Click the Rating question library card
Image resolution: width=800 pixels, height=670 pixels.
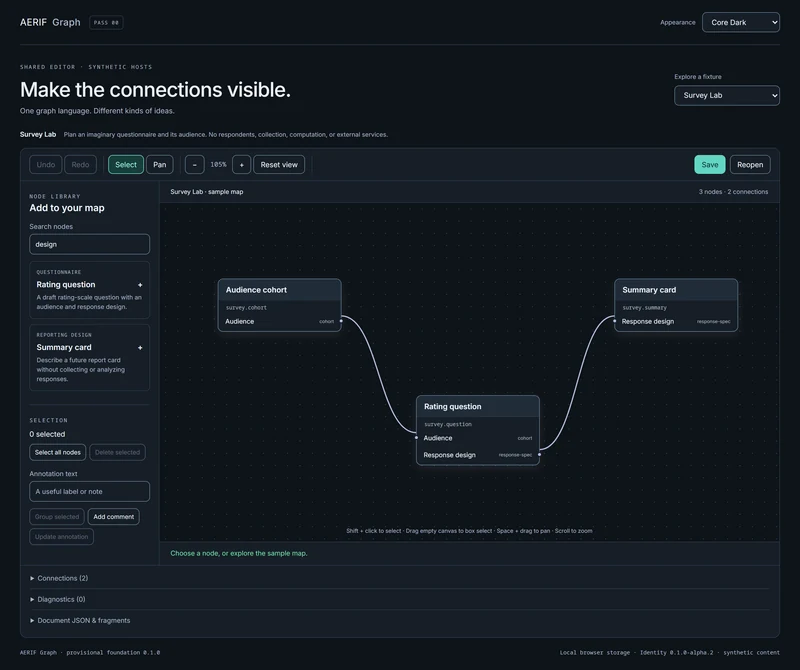tap(89, 290)
